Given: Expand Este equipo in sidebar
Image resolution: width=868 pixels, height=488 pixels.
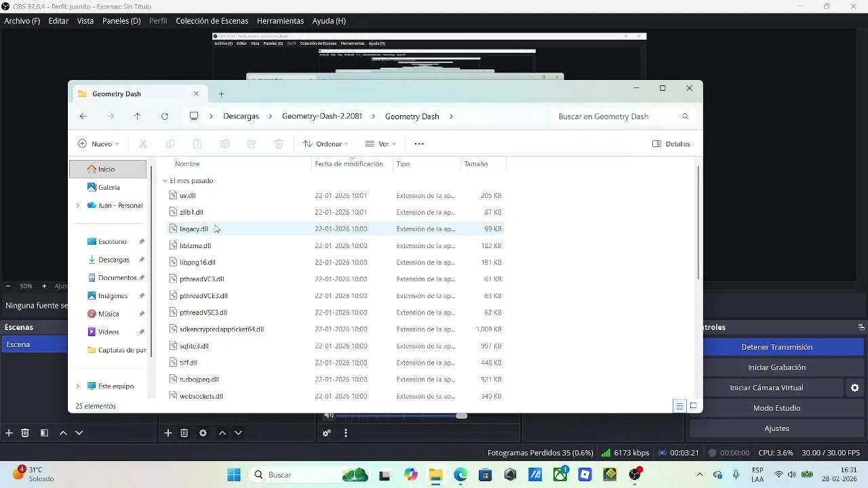Looking at the screenshot, I should 77,386.
